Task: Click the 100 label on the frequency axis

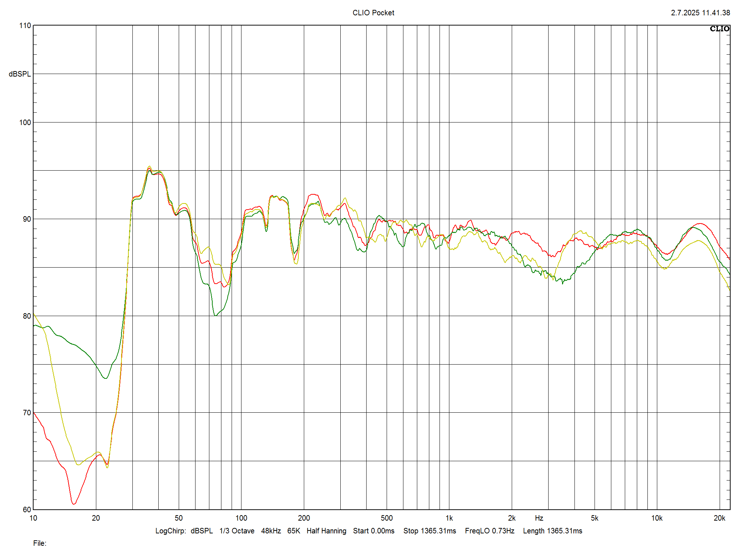Action: (x=241, y=518)
